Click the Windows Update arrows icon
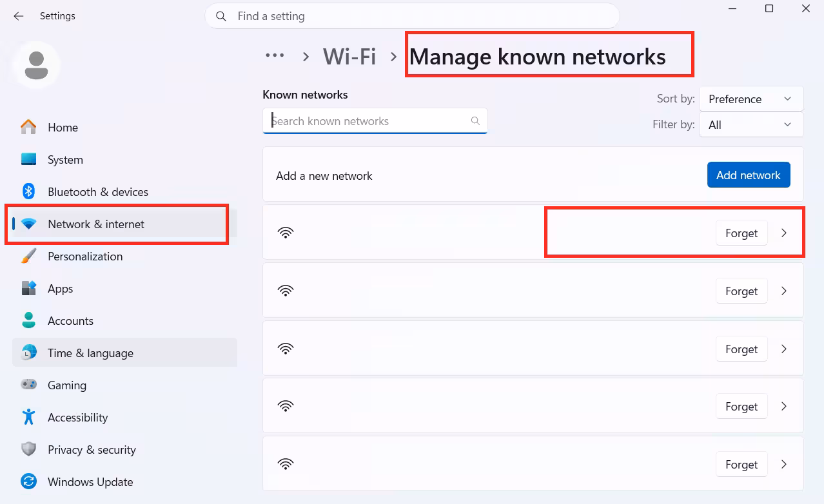Image resolution: width=824 pixels, height=504 pixels. pyautogui.click(x=28, y=481)
